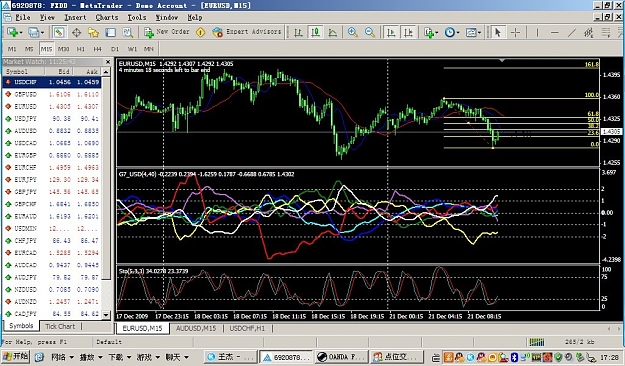
Task: Toggle the Chart Shift icon
Action: pos(408,32)
